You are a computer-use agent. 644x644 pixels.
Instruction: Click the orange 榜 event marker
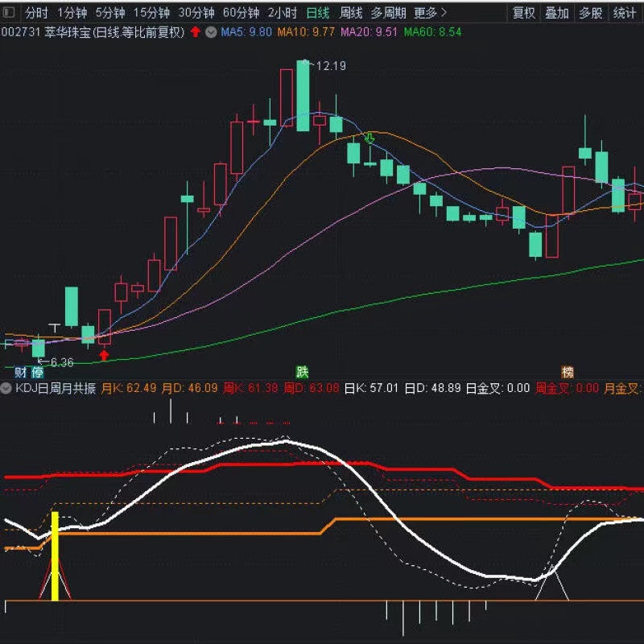pyautogui.click(x=568, y=372)
